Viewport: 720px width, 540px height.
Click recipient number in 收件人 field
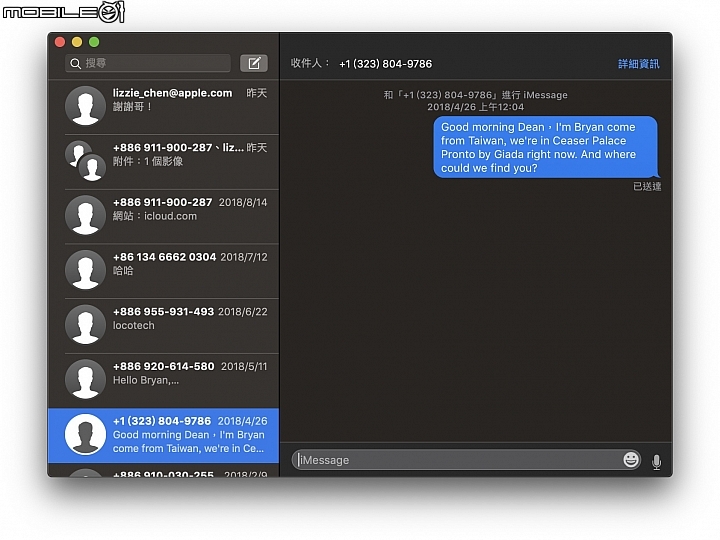click(385, 64)
